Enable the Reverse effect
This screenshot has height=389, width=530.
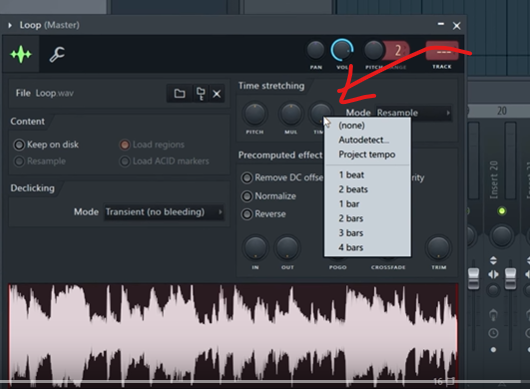[247, 214]
